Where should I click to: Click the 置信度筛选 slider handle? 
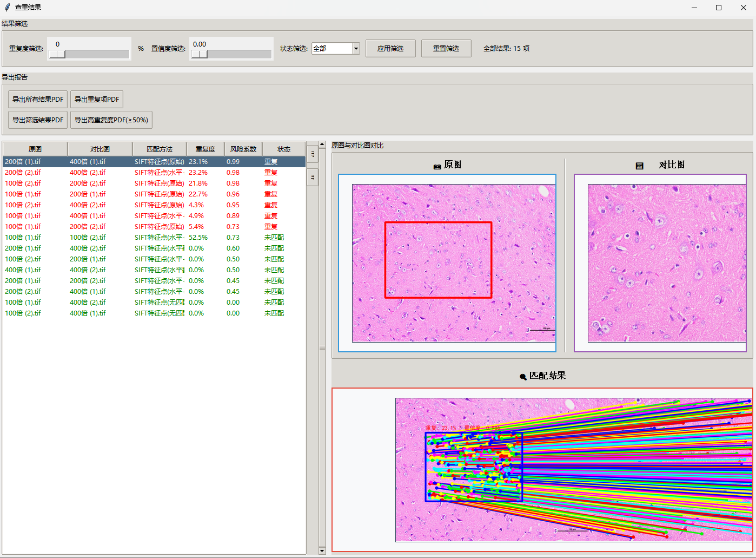[x=199, y=54]
